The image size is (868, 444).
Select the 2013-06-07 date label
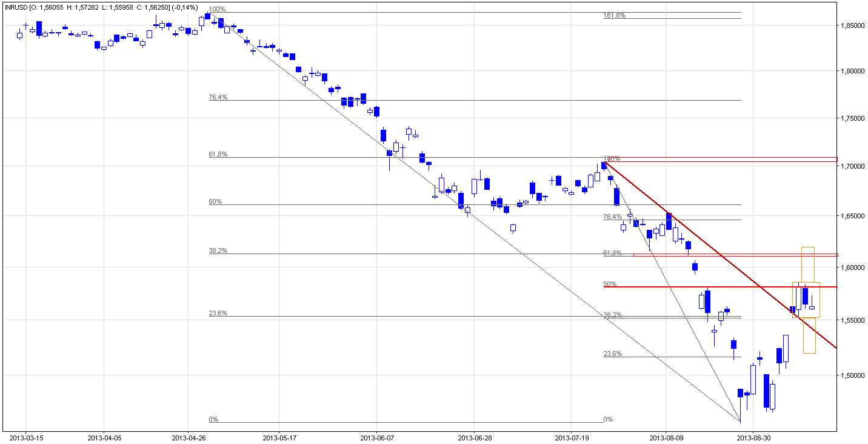click(376, 437)
